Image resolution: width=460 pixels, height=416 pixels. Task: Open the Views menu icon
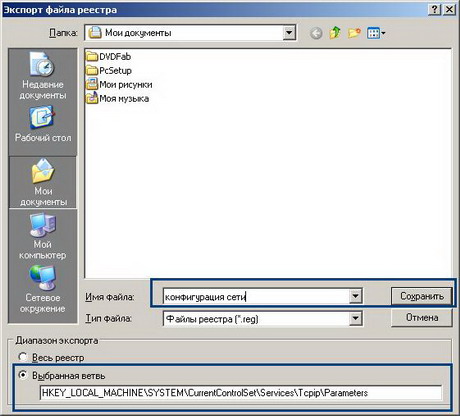click(x=376, y=33)
